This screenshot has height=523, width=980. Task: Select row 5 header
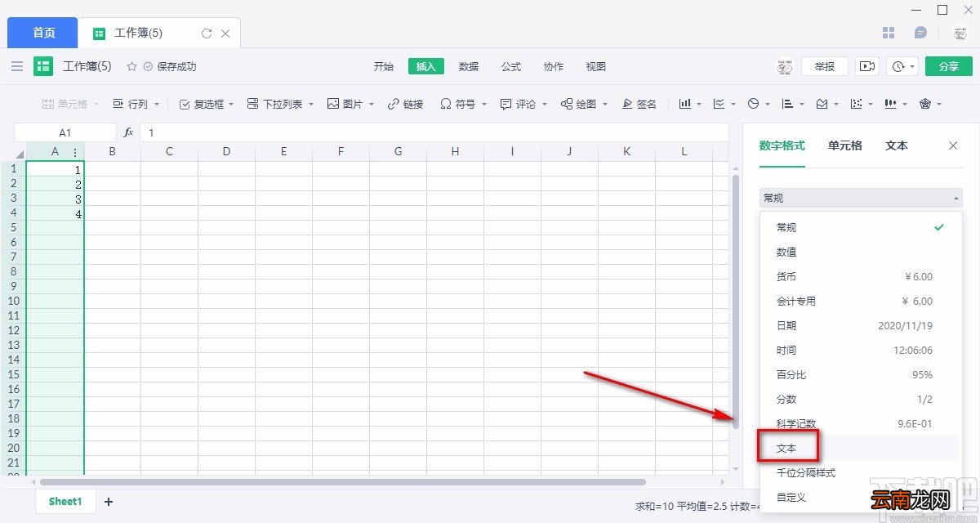coord(13,228)
